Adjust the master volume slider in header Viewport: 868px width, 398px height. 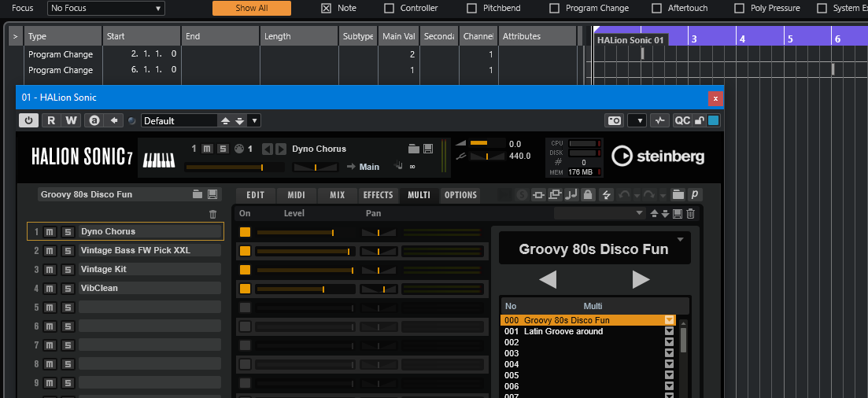click(488, 144)
